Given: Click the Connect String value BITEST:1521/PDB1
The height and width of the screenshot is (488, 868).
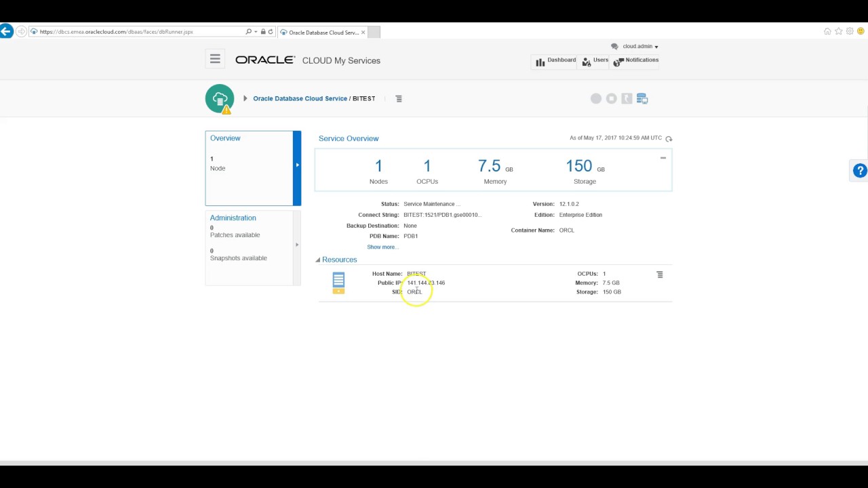Looking at the screenshot, I should click(x=442, y=215).
